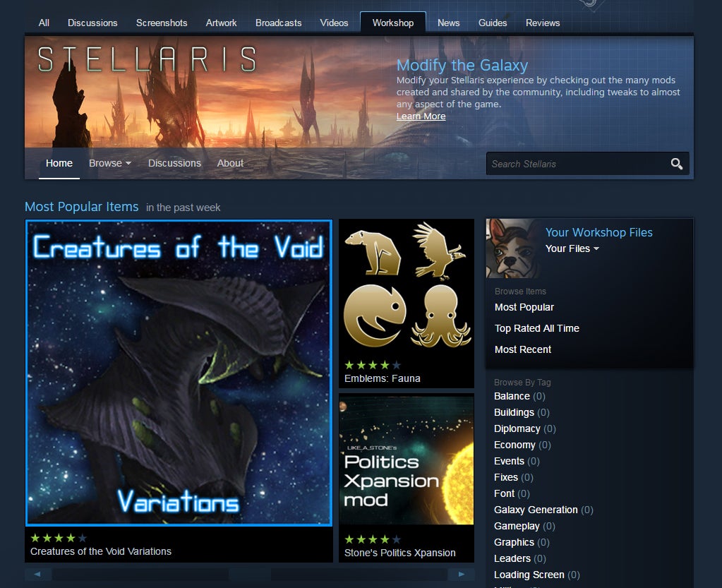
Task: Expand the Browse dropdown
Action: [110, 163]
